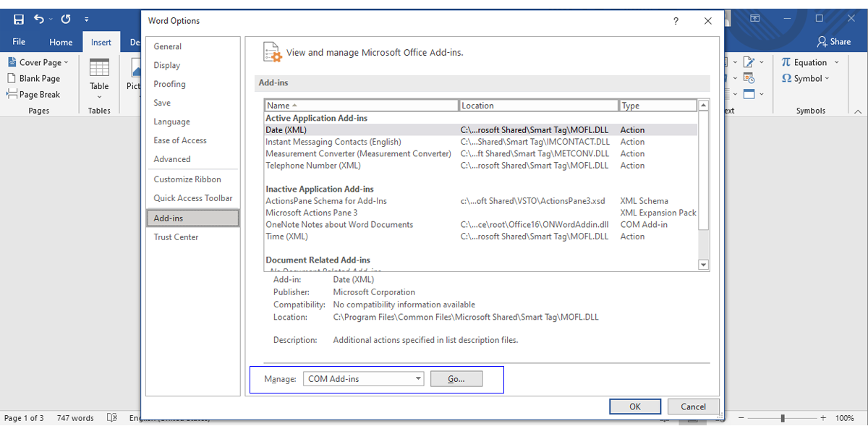Click the Share button in the ribbon

point(833,41)
